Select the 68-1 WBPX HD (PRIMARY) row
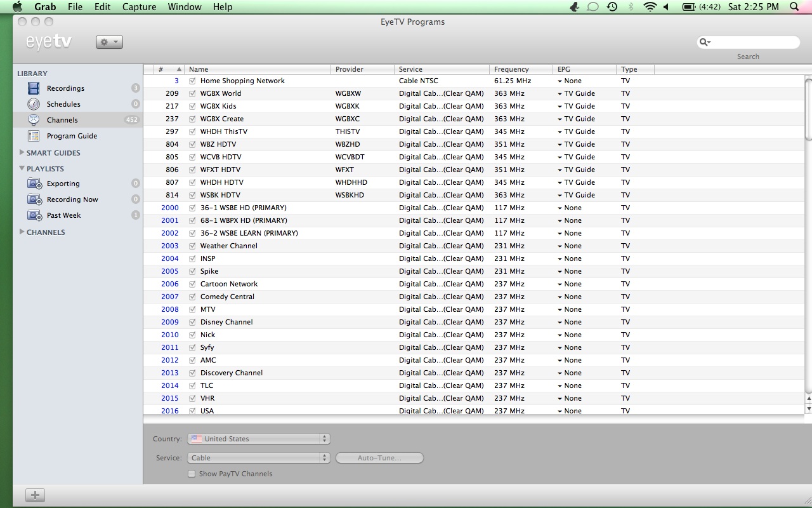Viewport: 812px width, 508px height. coord(474,220)
